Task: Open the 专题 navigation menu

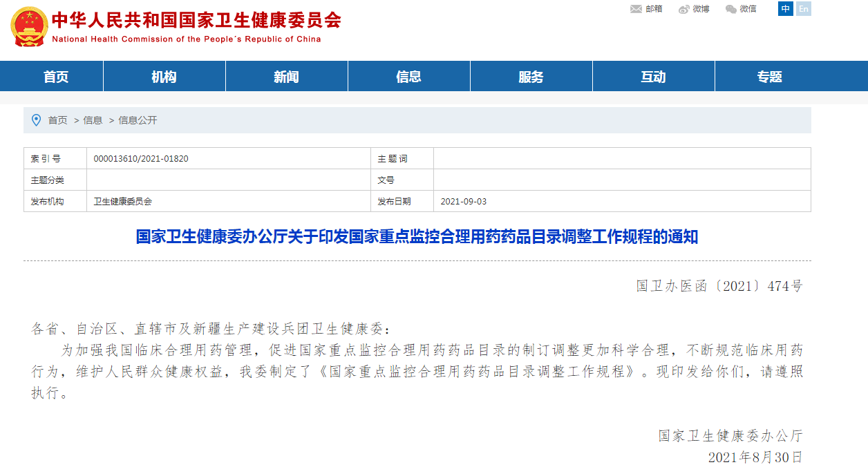Action: click(770, 77)
